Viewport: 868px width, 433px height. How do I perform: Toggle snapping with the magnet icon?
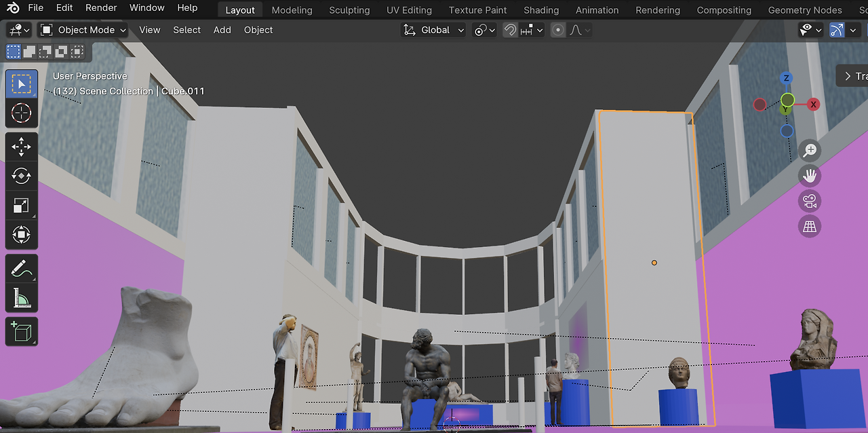[x=510, y=30]
